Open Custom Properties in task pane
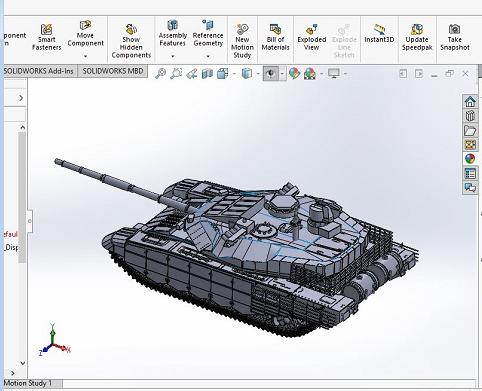 tap(470, 173)
